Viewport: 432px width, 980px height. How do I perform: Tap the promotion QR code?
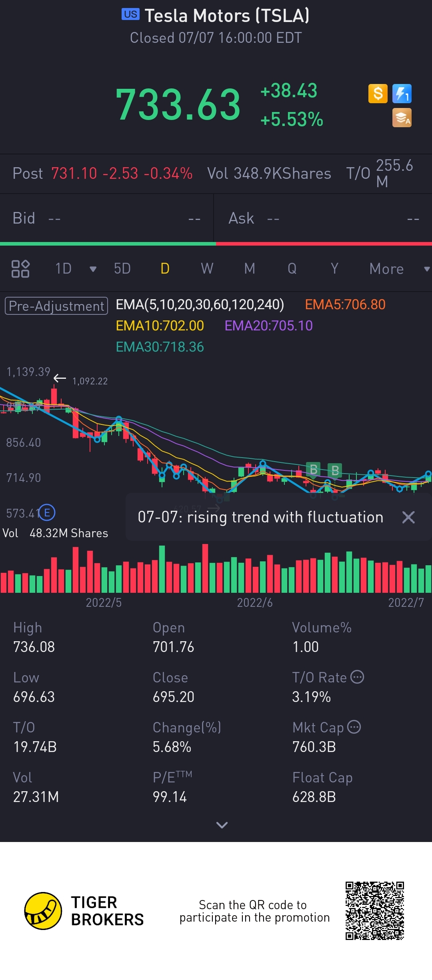[375, 910]
